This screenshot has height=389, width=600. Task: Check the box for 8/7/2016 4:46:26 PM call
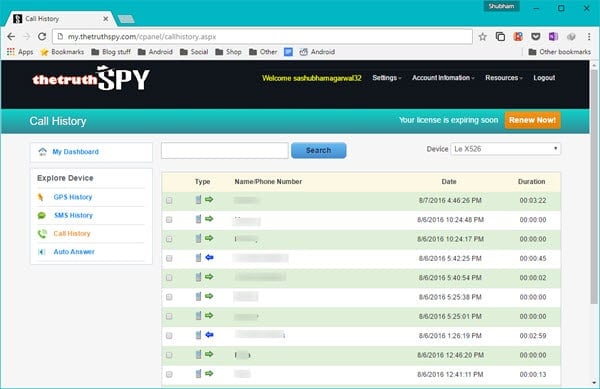[169, 200]
